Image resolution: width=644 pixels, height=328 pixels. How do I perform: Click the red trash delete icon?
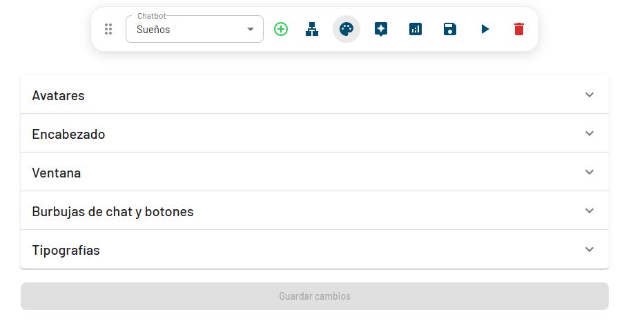tap(519, 29)
